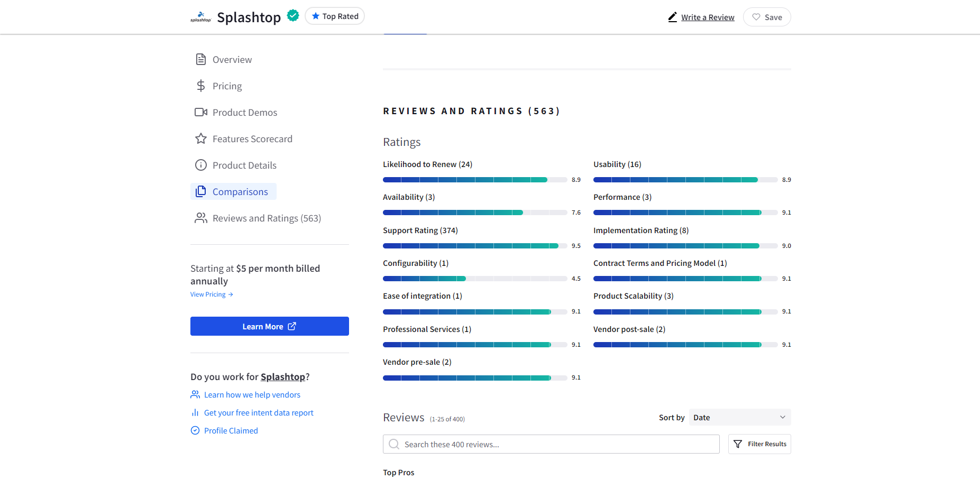
Task: Click the 9.5 Support Rating score
Action: [576, 246]
